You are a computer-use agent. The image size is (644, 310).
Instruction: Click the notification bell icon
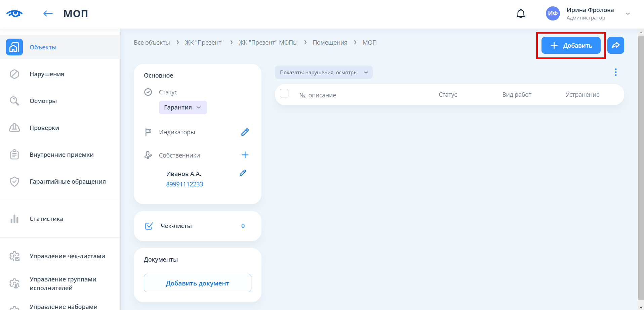pos(521,14)
